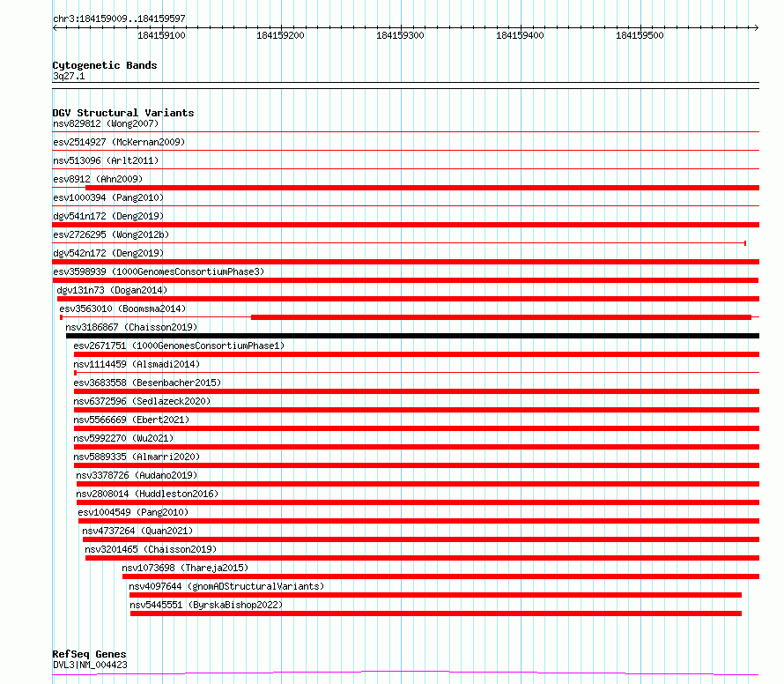Click the nsv4097644 red variant bar

click(x=435, y=595)
